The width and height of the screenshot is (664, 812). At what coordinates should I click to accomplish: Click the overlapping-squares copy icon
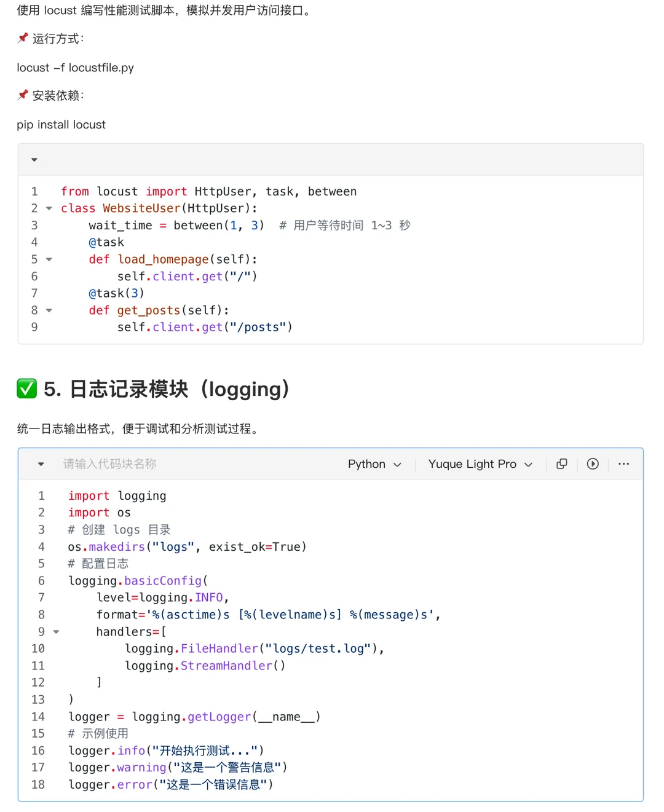[561, 464]
